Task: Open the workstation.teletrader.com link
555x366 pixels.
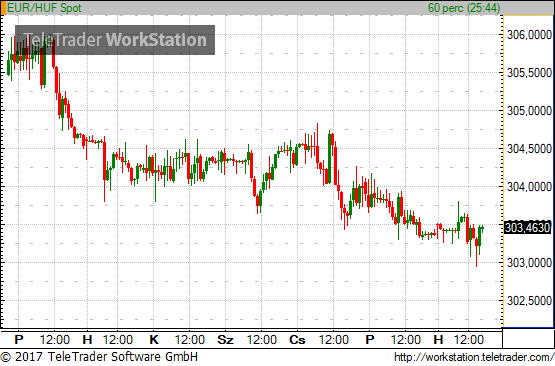Action: point(474,357)
